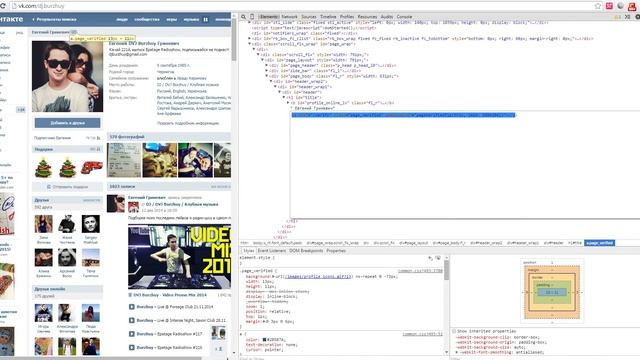The width and height of the screenshot is (640, 360).
Task: Open the Resources tab in DevTools
Action: [x=367, y=17]
